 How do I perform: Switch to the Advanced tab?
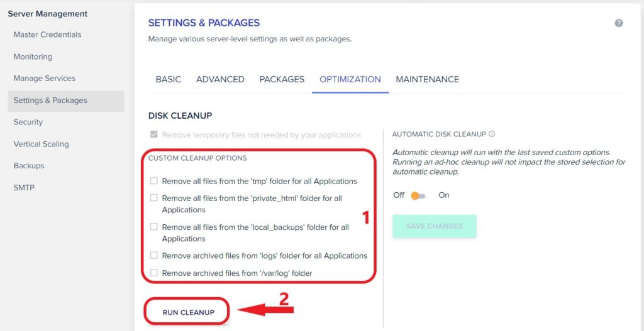pyautogui.click(x=220, y=79)
